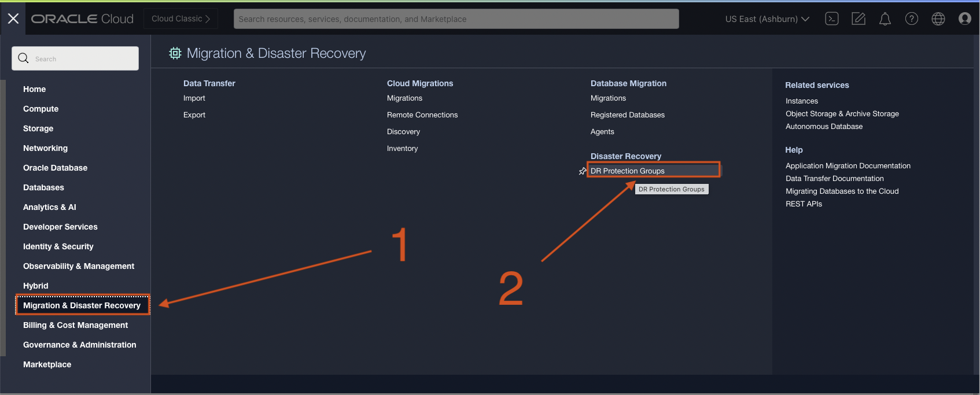980x395 pixels.
Task: Click the edit notepad icon in header
Action: click(x=859, y=19)
